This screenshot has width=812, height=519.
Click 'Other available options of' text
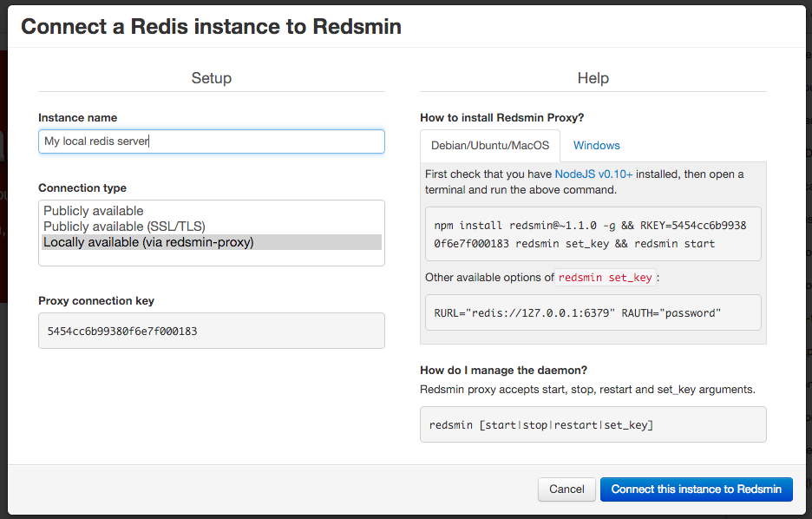pyautogui.click(x=489, y=278)
